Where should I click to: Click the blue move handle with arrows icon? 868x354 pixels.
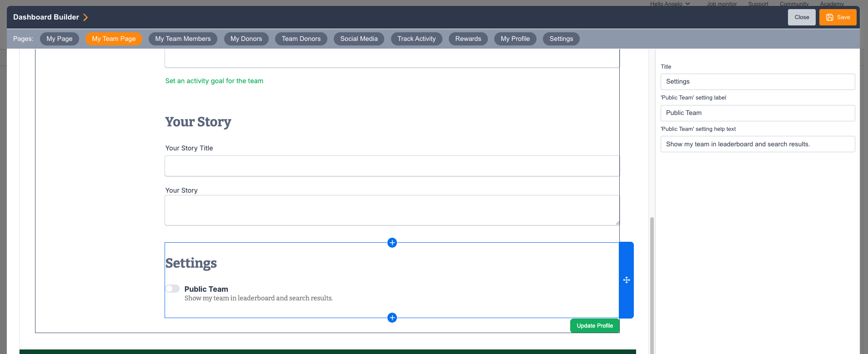point(627,280)
